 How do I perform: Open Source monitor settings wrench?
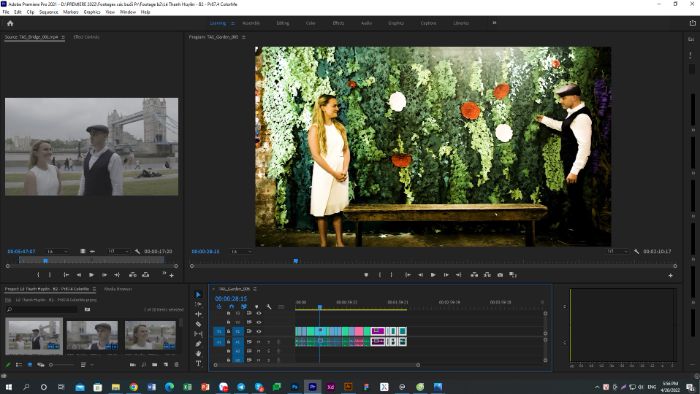(x=138, y=251)
